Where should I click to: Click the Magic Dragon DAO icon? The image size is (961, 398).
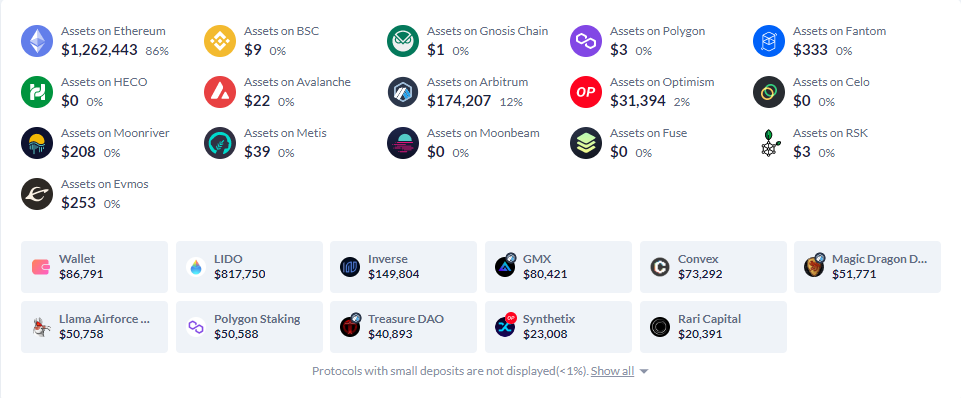814,267
